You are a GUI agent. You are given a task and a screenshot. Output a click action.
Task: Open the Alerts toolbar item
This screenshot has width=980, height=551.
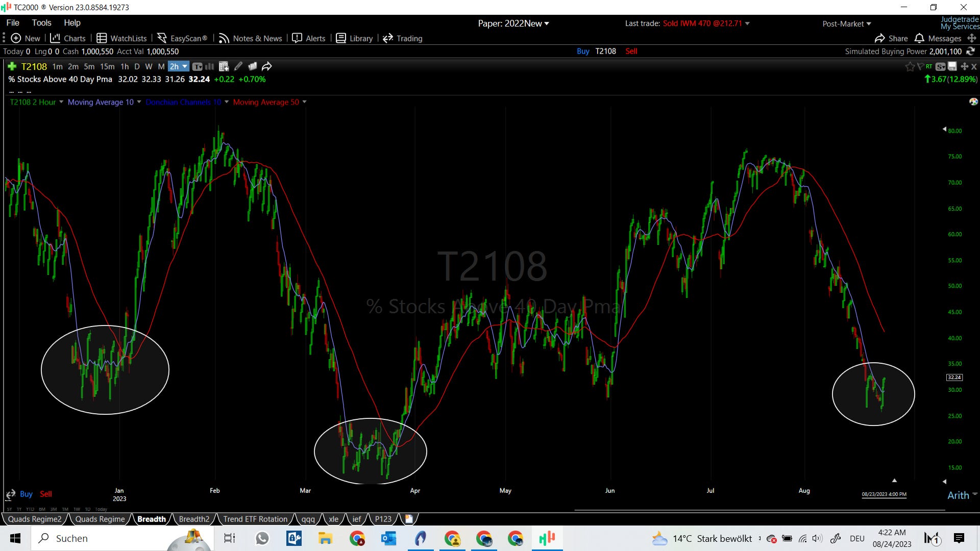pos(309,38)
